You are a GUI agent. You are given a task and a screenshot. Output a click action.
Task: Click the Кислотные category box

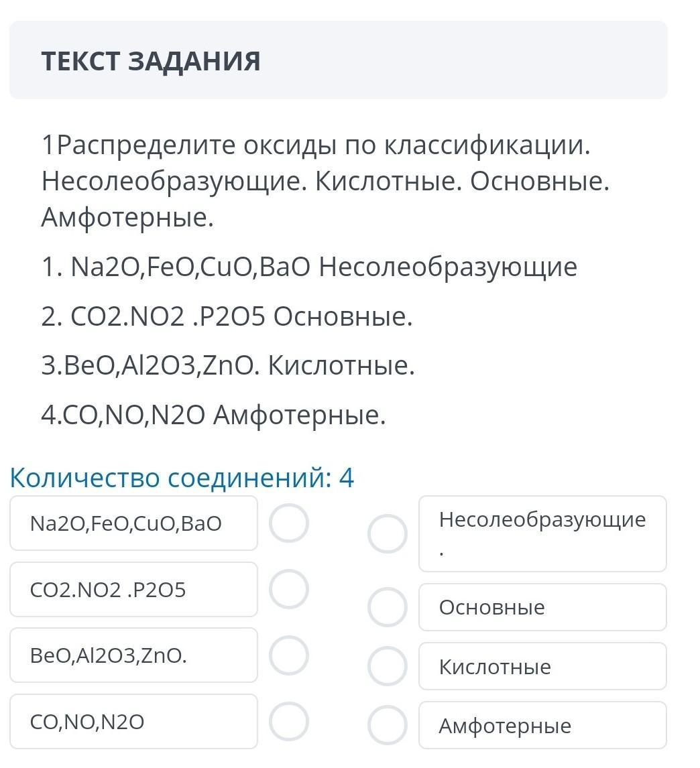542,666
